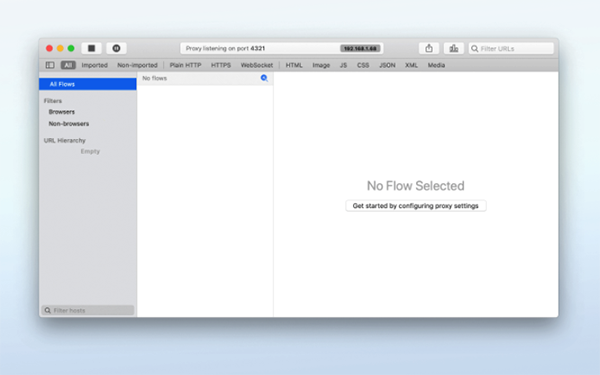Viewport: 600px width, 375px height.
Task: Select All Flows in sidebar
Action: 88,84
